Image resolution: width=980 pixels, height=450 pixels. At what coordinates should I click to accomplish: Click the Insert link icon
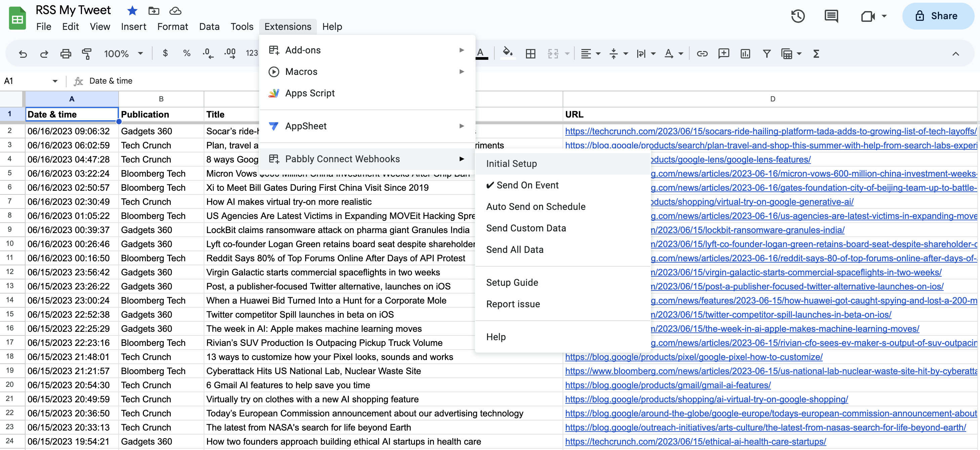tap(702, 54)
